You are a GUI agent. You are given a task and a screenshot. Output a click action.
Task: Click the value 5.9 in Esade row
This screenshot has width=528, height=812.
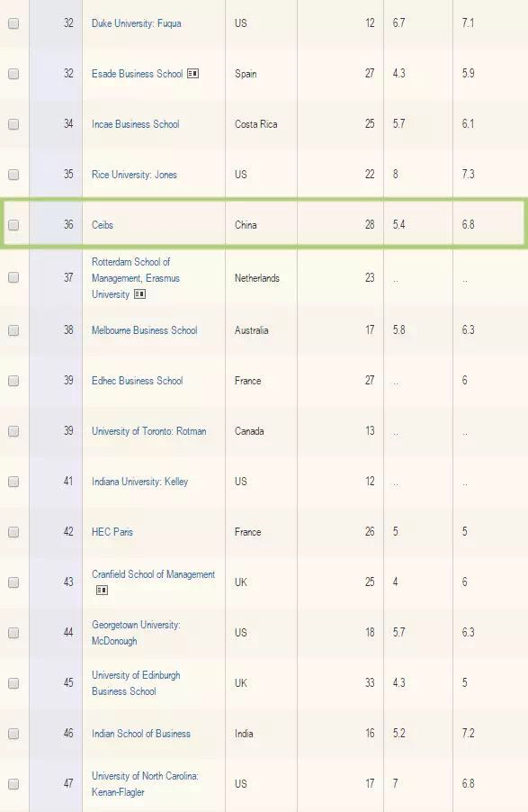tap(468, 74)
